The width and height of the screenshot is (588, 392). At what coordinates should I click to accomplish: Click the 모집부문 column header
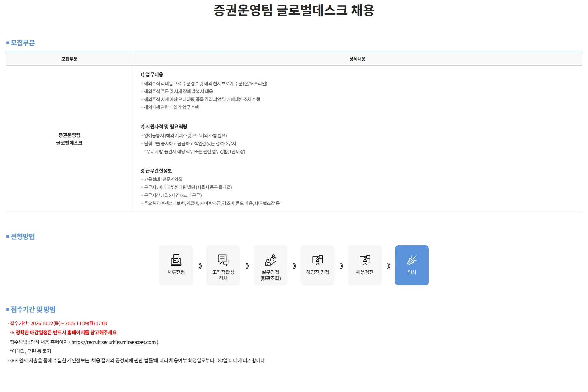[x=69, y=59]
